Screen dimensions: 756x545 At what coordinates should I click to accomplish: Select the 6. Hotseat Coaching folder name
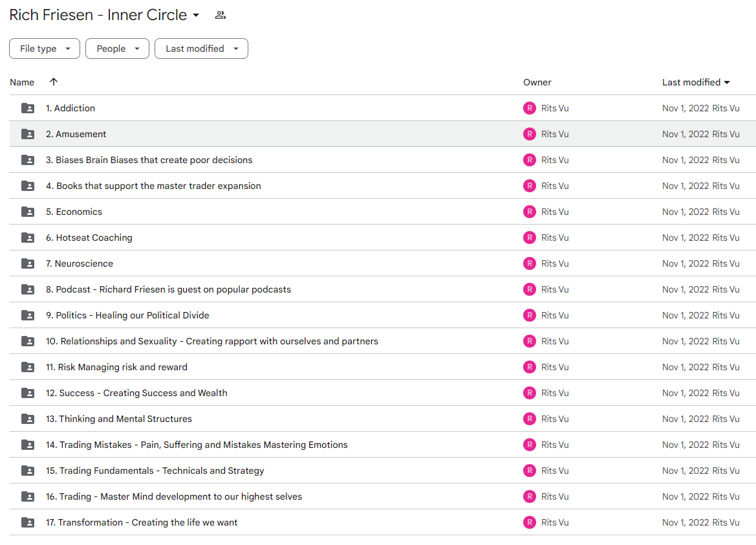pyautogui.click(x=89, y=238)
